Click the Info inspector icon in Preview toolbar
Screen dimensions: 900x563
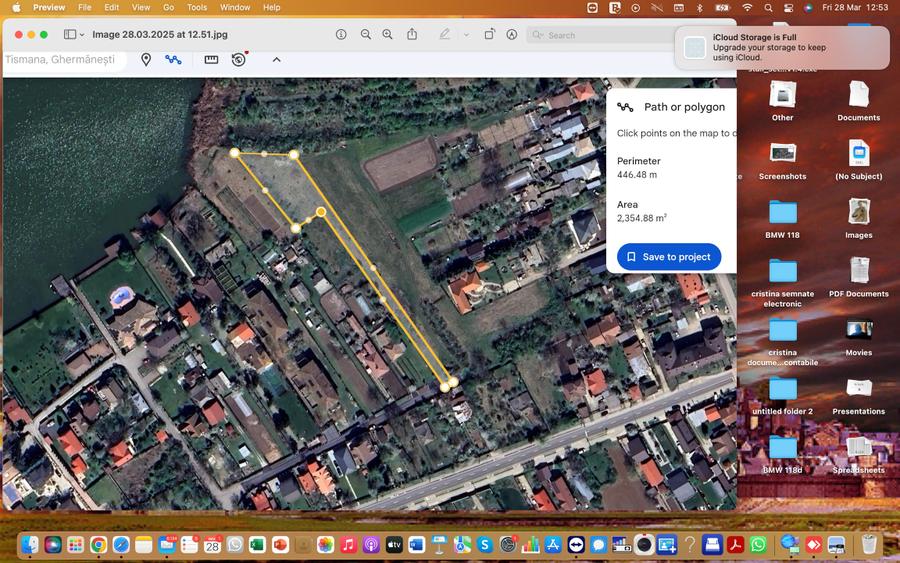[x=341, y=34]
